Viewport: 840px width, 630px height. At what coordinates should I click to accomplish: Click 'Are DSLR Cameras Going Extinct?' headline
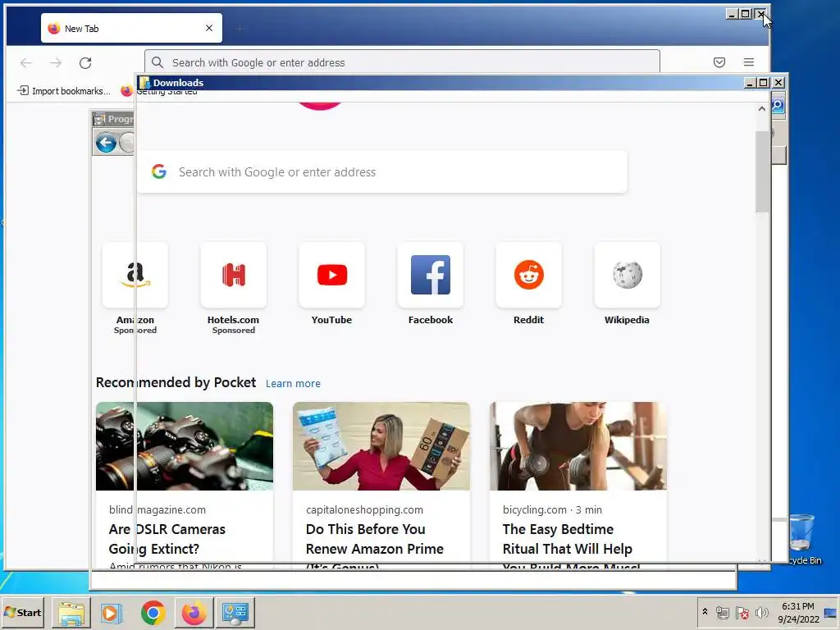167,539
